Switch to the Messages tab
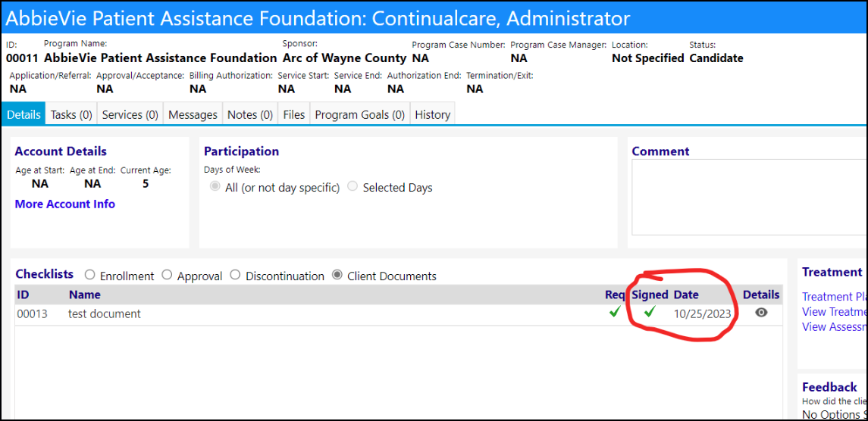 [x=193, y=114]
